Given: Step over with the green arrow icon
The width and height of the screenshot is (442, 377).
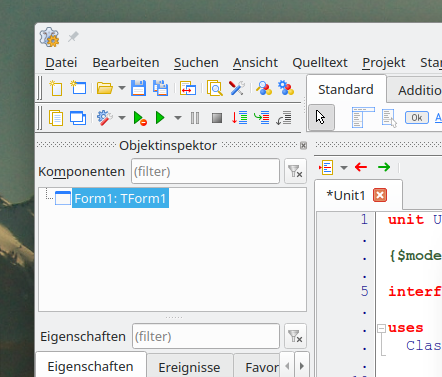Looking at the screenshot, I should point(261,118).
